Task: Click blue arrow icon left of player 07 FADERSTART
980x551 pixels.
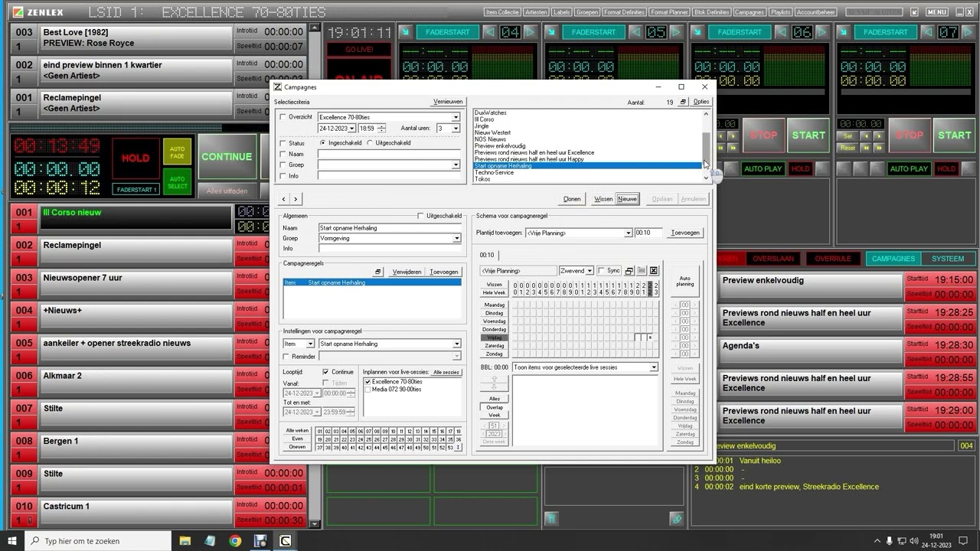Action: coord(844,32)
